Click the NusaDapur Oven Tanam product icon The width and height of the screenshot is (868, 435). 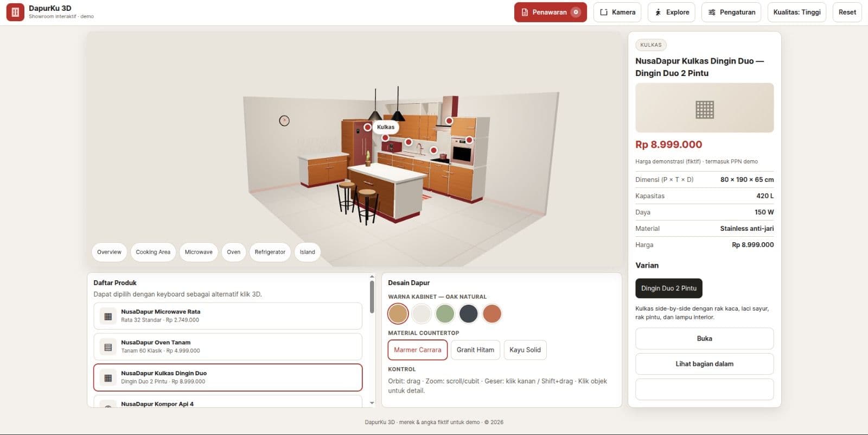tap(108, 347)
